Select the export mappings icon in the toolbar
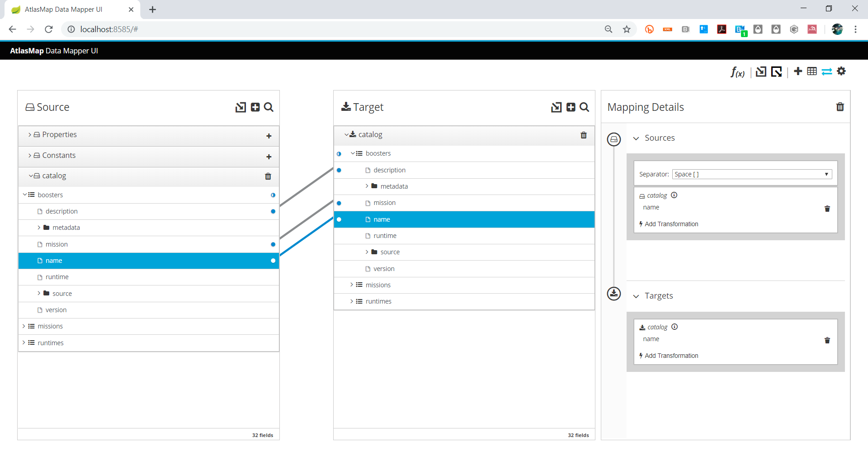 pyautogui.click(x=777, y=71)
